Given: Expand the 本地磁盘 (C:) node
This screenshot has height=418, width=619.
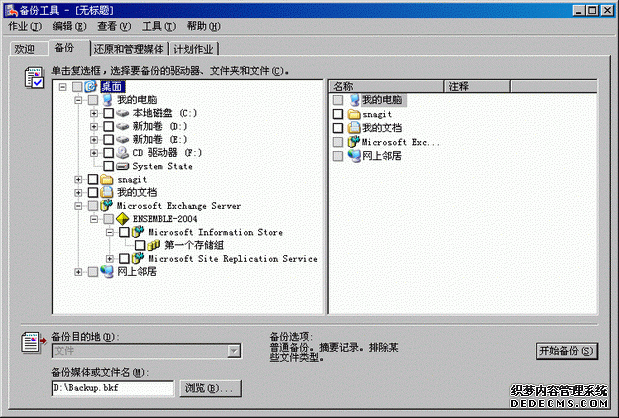Looking at the screenshot, I should (94, 113).
